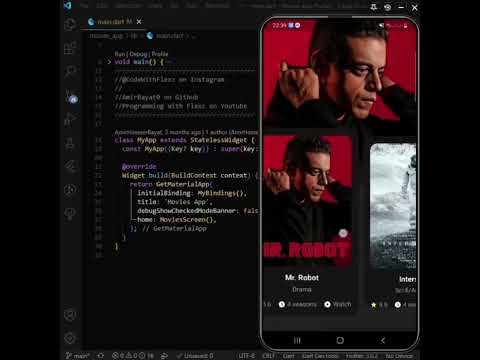Tap the Interstellar poster thumbnail card
This screenshot has width=480, height=360.
click(393, 206)
